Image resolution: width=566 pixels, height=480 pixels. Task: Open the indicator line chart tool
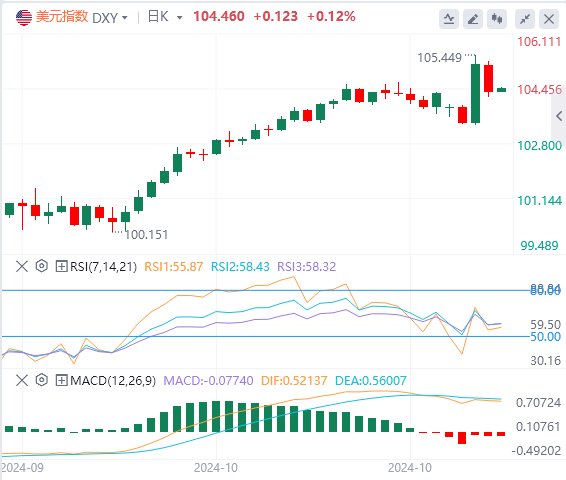tap(449, 19)
